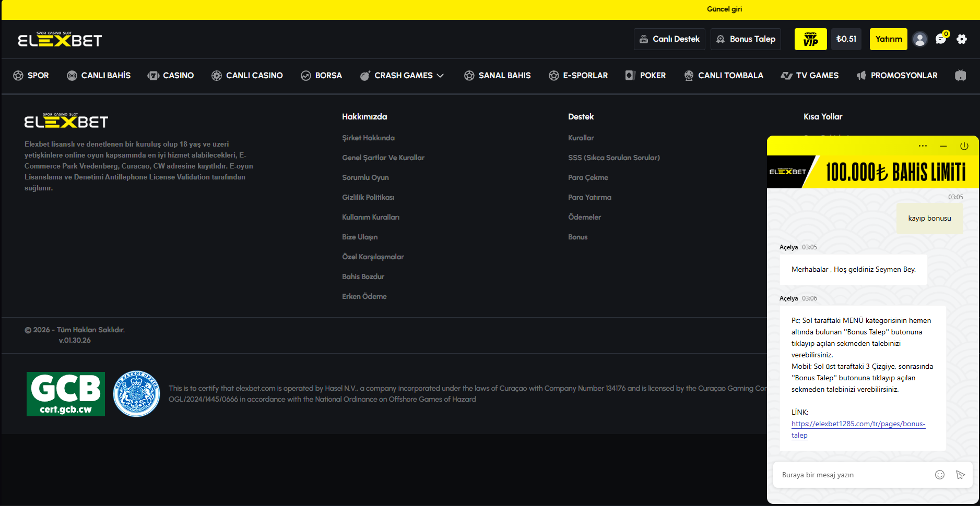The image size is (980, 506).
Task: Open the messages notification icon
Action: (x=941, y=39)
